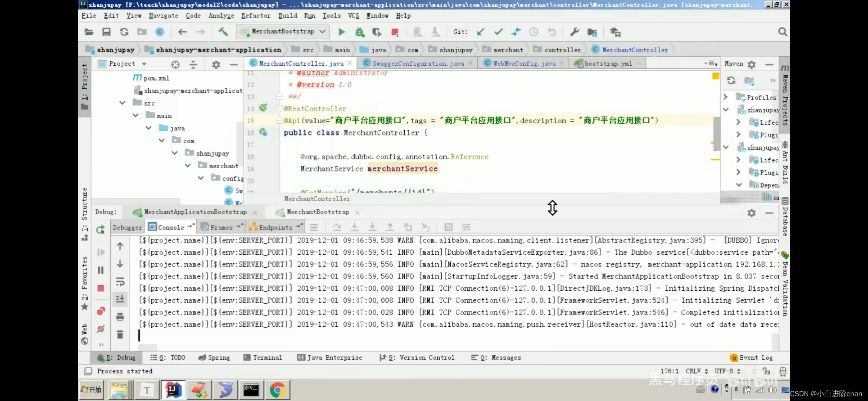Image resolution: width=868 pixels, height=401 pixels.
Task: Open Terminal tool window
Action: [x=263, y=358]
